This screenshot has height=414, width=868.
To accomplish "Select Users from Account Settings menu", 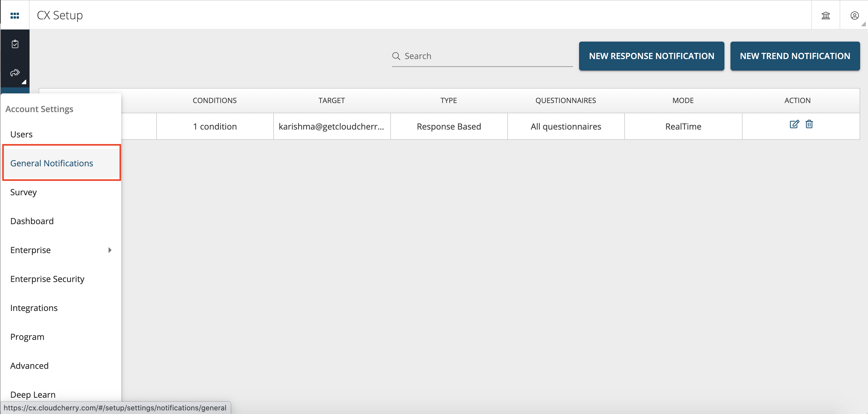I will click(x=21, y=134).
